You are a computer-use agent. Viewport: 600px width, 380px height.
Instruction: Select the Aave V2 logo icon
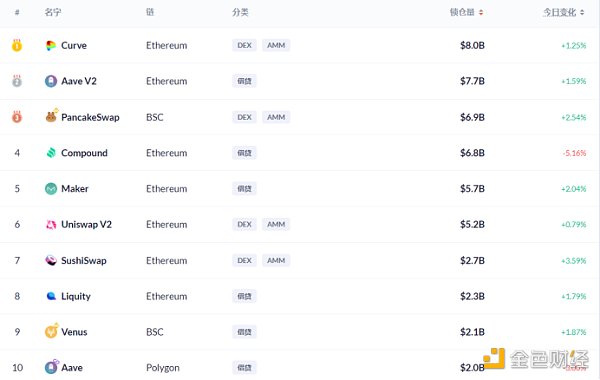click(x=51, y=81)
